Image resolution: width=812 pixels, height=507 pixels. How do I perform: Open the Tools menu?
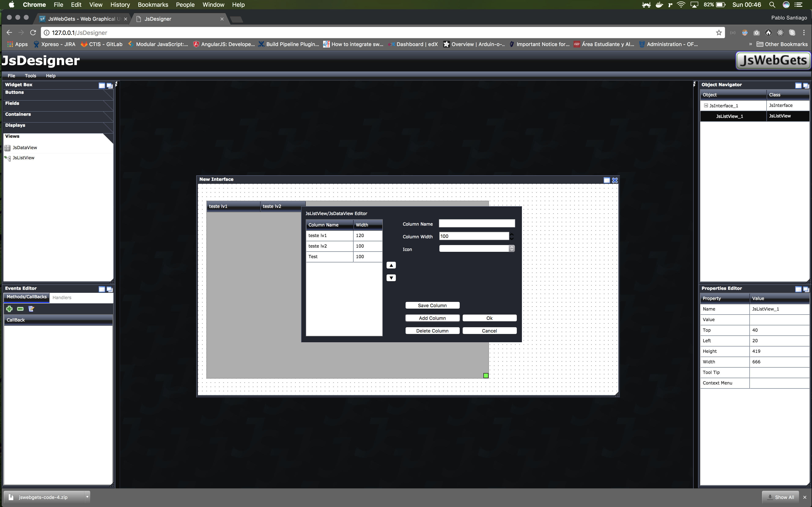pyautogui.click(x=30, y=76)
